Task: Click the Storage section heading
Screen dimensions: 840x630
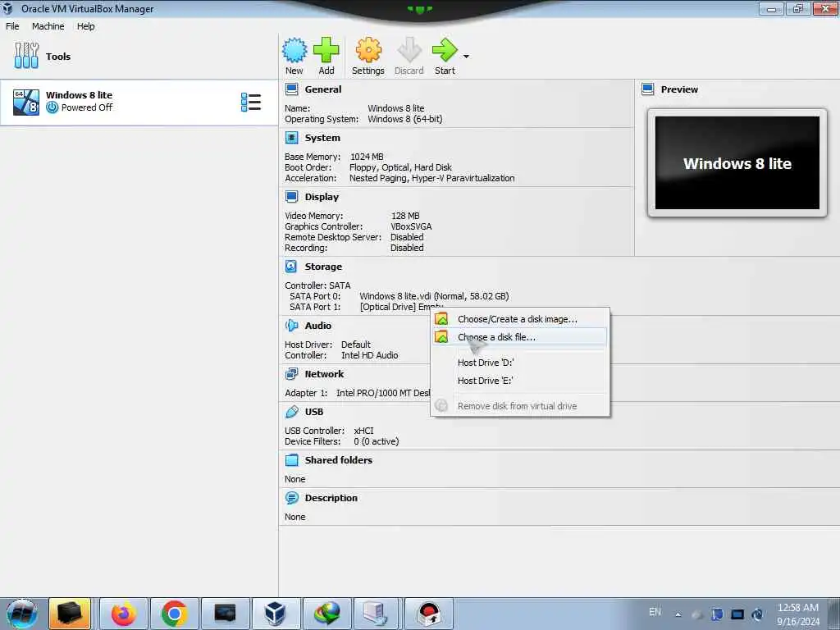Action: point(323,267)
